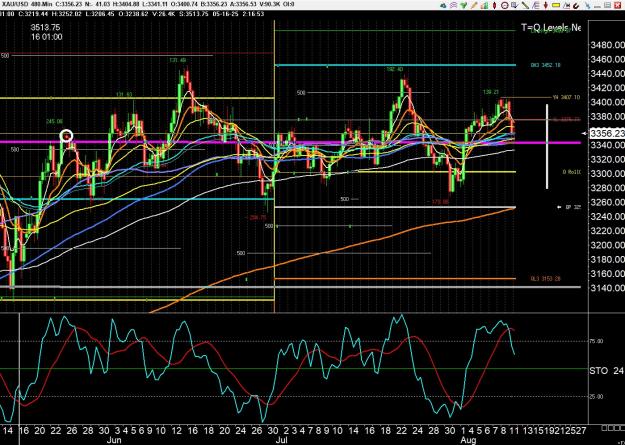Click the thick magenta horizontal level line
This screenshot has height=445, width=625.
290,142
